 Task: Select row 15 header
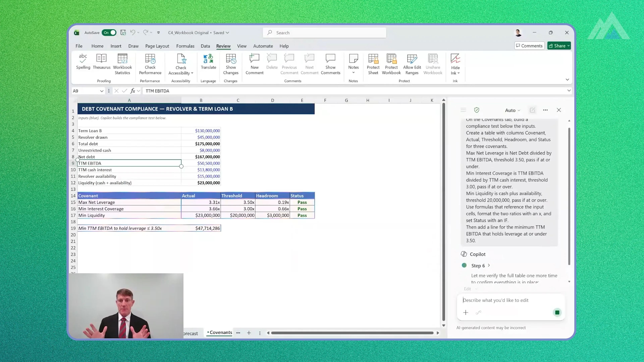coord(73,202)
